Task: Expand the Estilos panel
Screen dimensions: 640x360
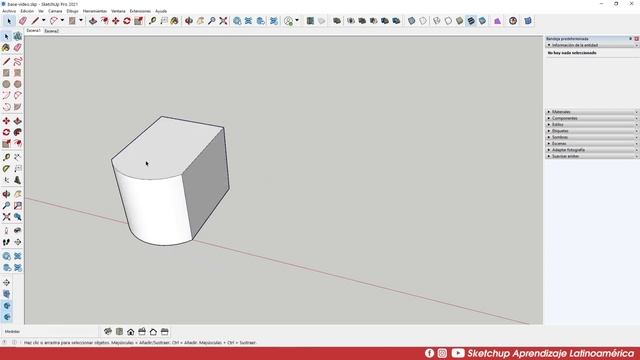Action: [x=592, y=124]
